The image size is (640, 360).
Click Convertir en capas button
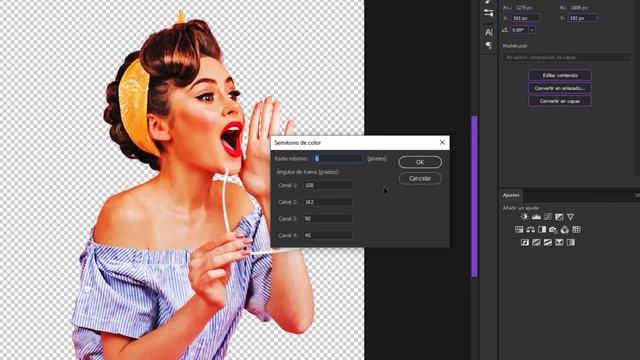pyautogui.click(x=560, y=101)
